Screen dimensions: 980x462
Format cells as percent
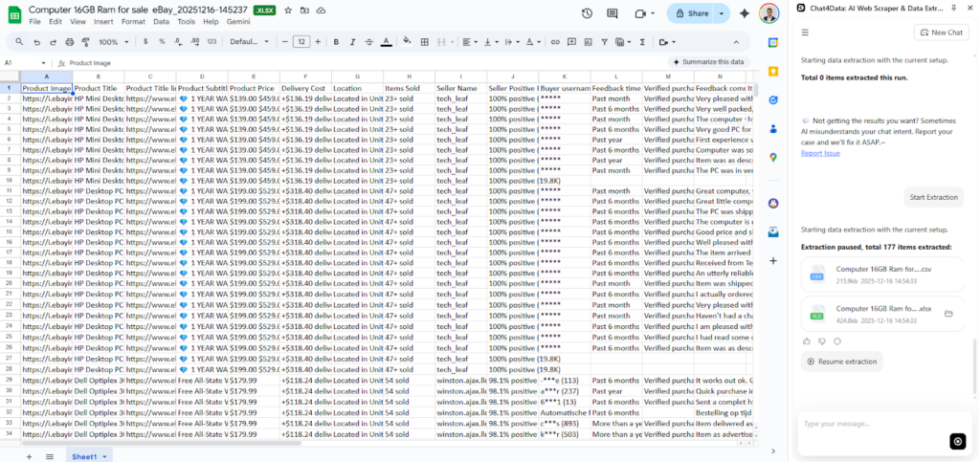click(x=162, y=42)
